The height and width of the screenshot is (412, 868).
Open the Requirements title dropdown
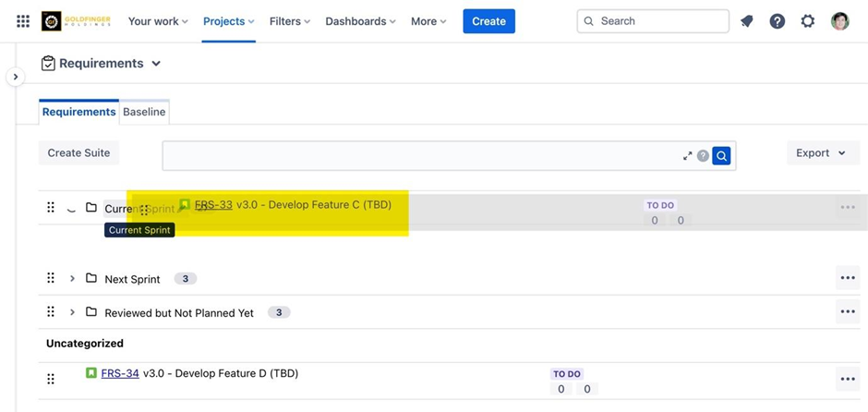[x=156, y=64]
